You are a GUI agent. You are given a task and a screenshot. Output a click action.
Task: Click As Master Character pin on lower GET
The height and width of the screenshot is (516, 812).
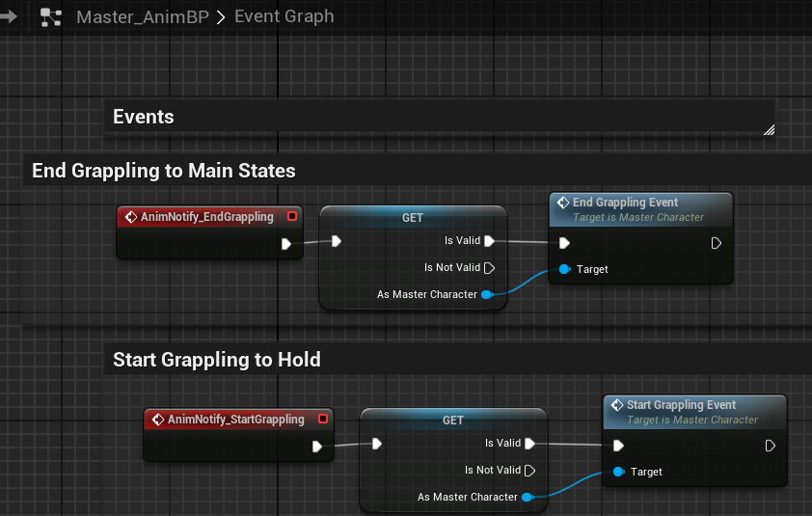pyautogui.click(x=528, y=497)
